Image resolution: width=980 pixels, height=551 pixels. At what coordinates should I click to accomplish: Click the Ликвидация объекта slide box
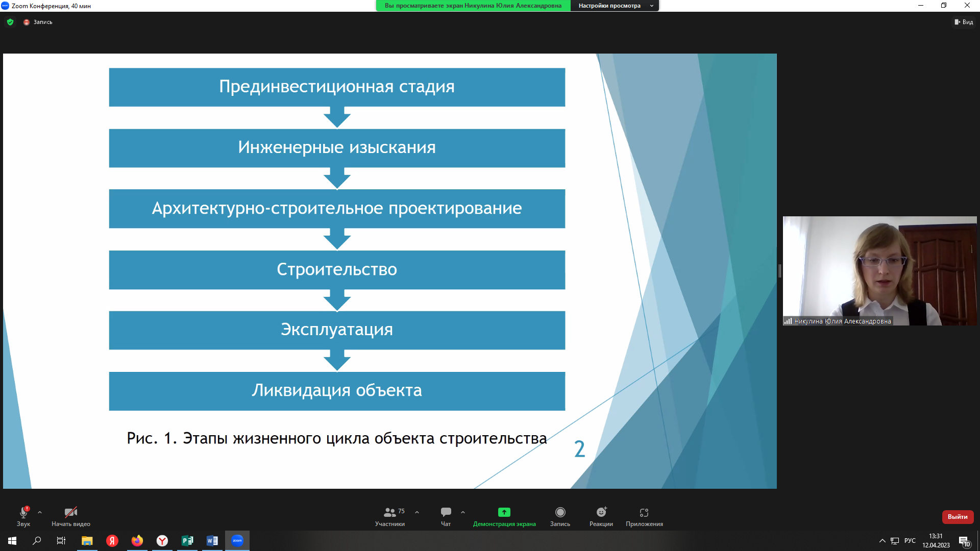pos(337,391)
